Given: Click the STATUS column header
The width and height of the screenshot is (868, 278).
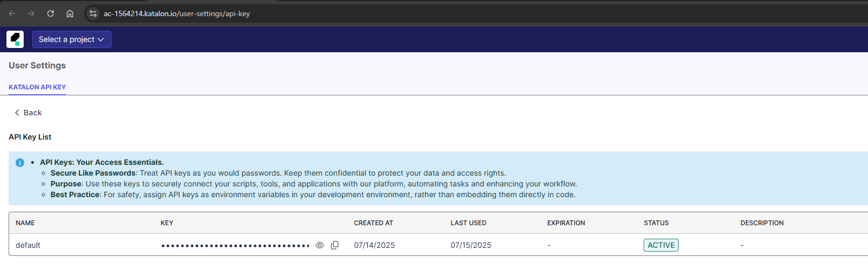Looking at the screenshot, I should [x=656, y=223].
